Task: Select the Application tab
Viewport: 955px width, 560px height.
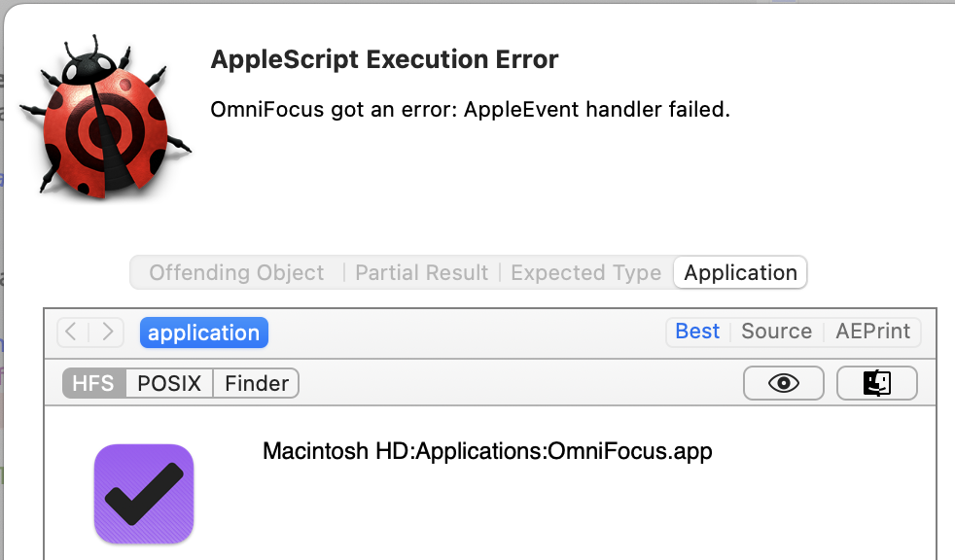Action: pos(741,272)
